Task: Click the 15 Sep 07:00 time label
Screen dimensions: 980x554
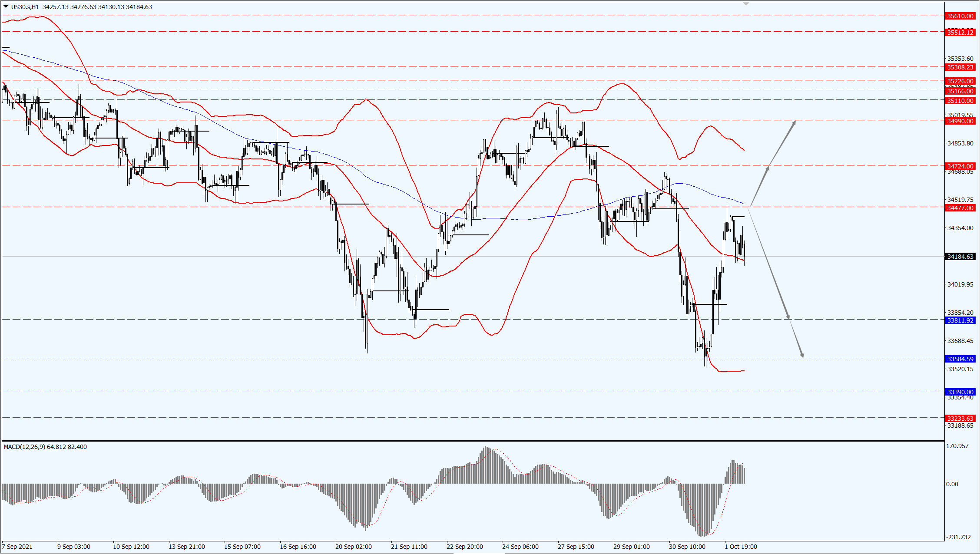Action: [242, 547]
